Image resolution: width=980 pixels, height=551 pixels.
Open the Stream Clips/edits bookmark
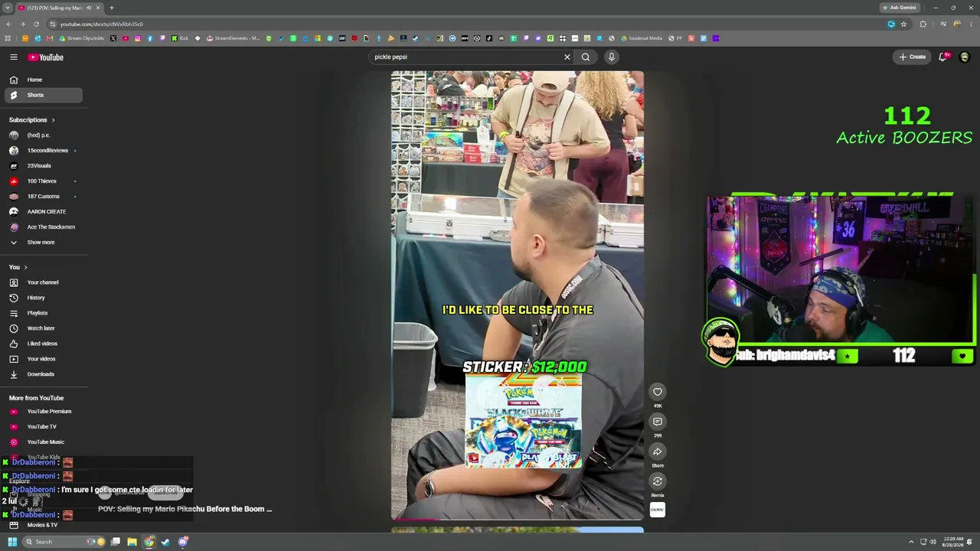pyautogui.click(x=83, y=38)
